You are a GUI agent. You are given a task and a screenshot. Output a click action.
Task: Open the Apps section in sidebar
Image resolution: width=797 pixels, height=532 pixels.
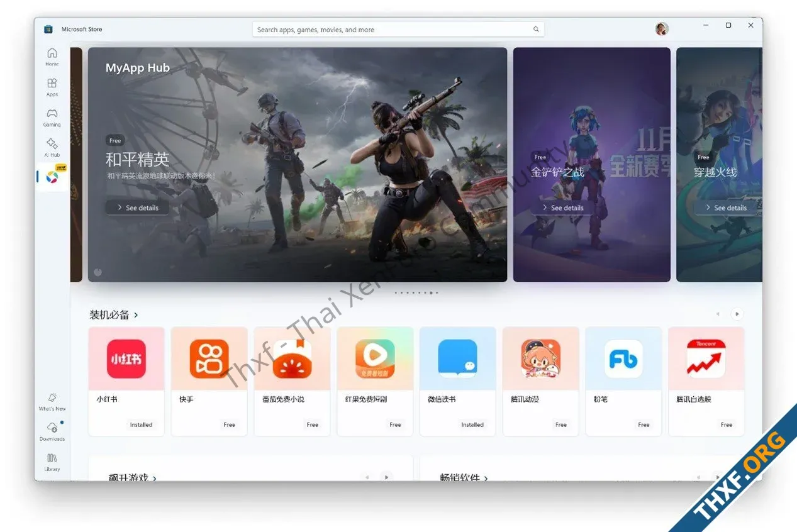(x=52, y=87)
